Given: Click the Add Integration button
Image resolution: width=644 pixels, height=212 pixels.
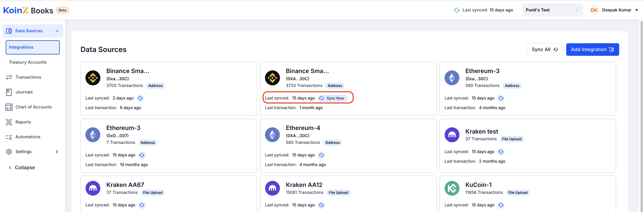Looking at the screenshot, I should coord(592,49).
